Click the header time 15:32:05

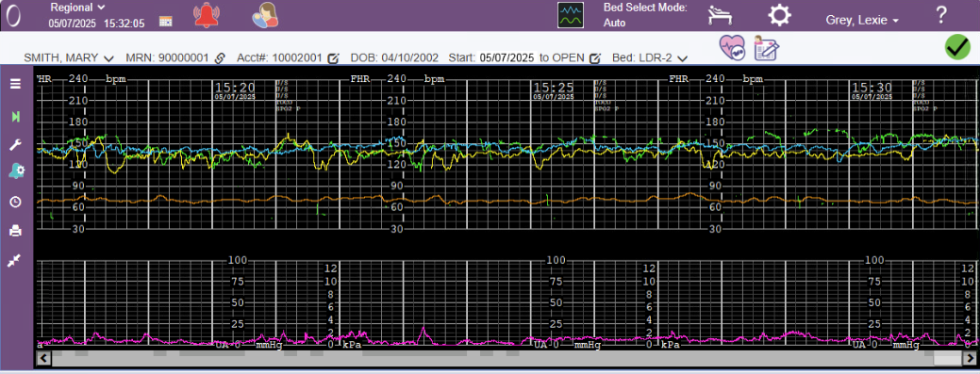tap(124, 24)
